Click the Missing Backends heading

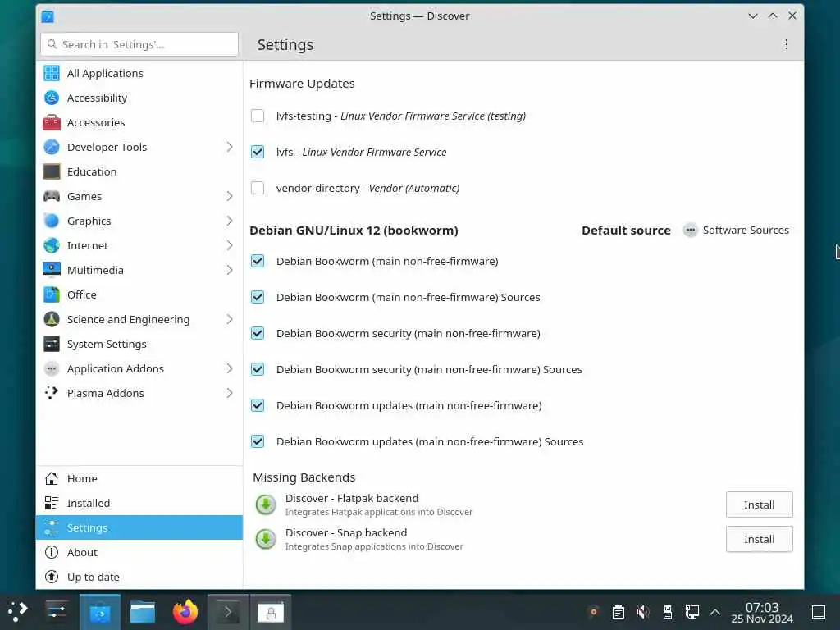pos(304,477)
